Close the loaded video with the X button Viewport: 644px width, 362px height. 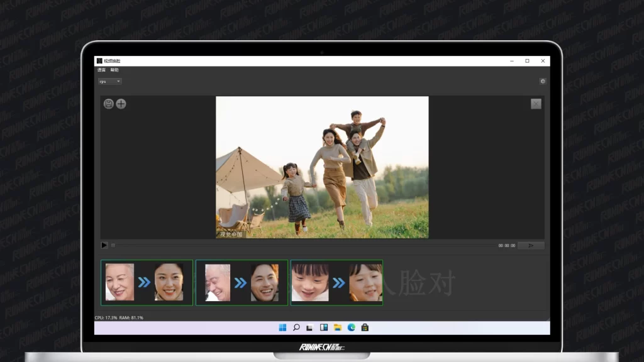(x=536, y=104)
